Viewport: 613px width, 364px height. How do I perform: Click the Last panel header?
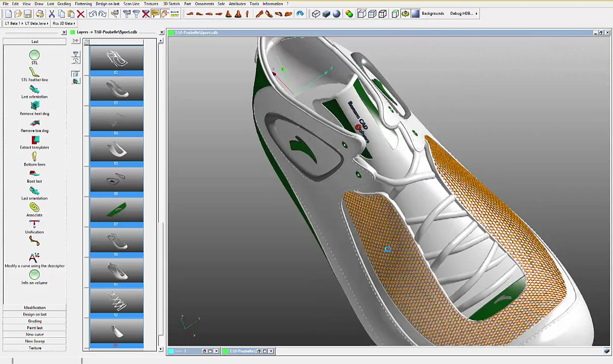point(34,41)
